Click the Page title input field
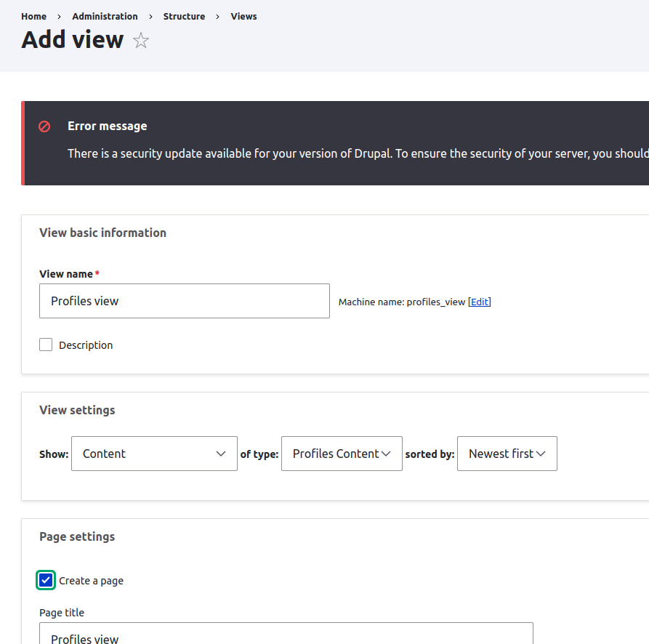Image resolution: width=649 pixels, height=644 pixels. pyautogui.click(x=286, y=633)
